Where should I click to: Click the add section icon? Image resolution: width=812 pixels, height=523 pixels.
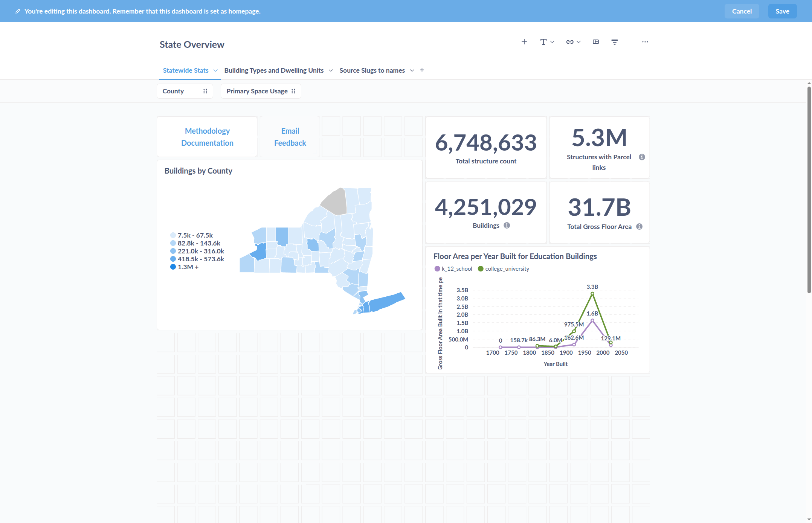click(x=595, y=42)
